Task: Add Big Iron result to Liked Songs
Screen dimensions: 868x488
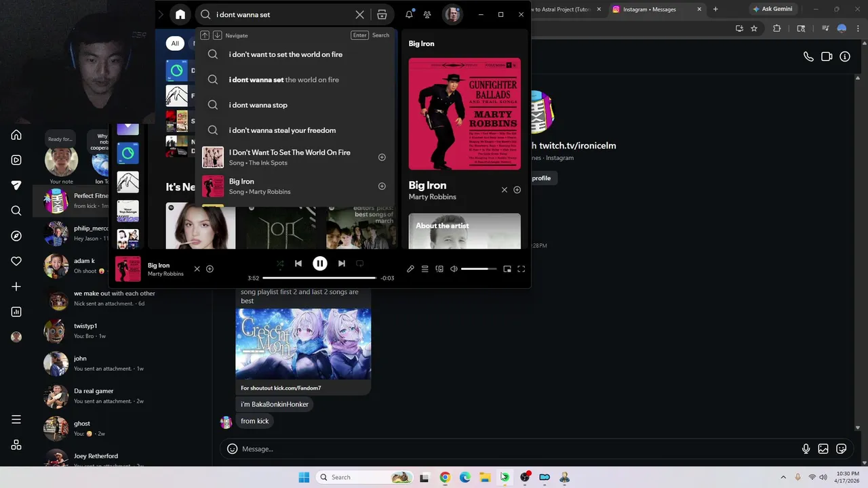Action: click(x=382, y=186)
